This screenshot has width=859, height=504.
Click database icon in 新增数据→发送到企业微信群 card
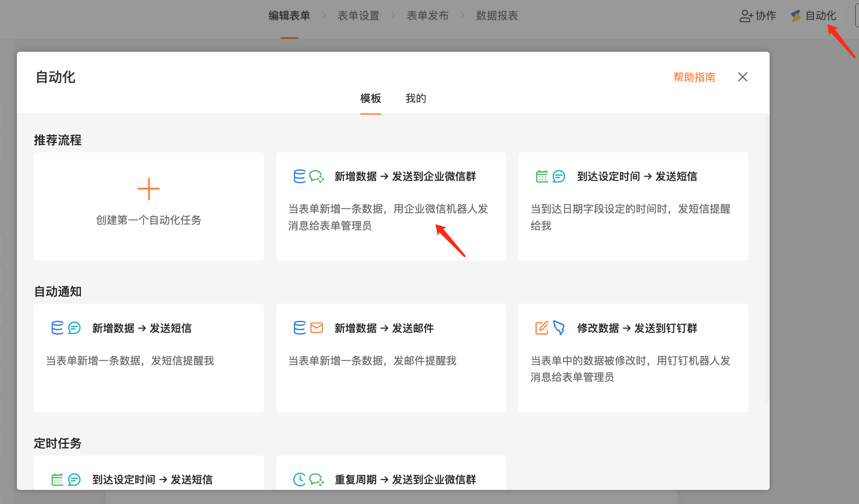coord(300,176)
